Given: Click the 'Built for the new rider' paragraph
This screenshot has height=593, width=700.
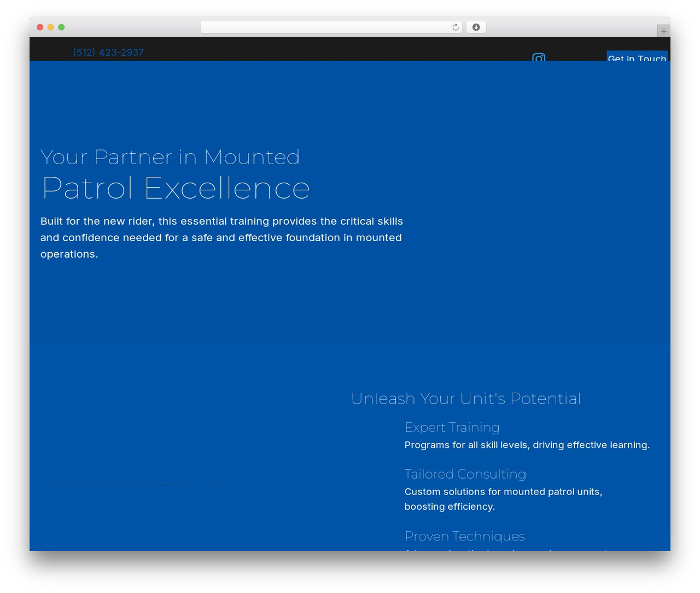Looking at the screenshot, I should (x=221, y=237).
